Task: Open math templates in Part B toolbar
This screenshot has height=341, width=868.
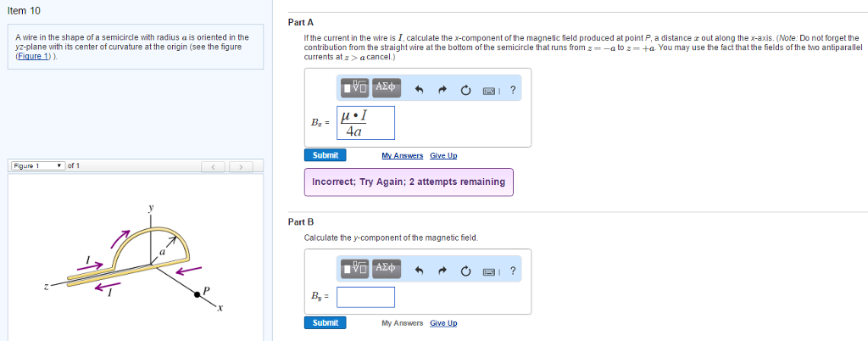Action: 355,271
